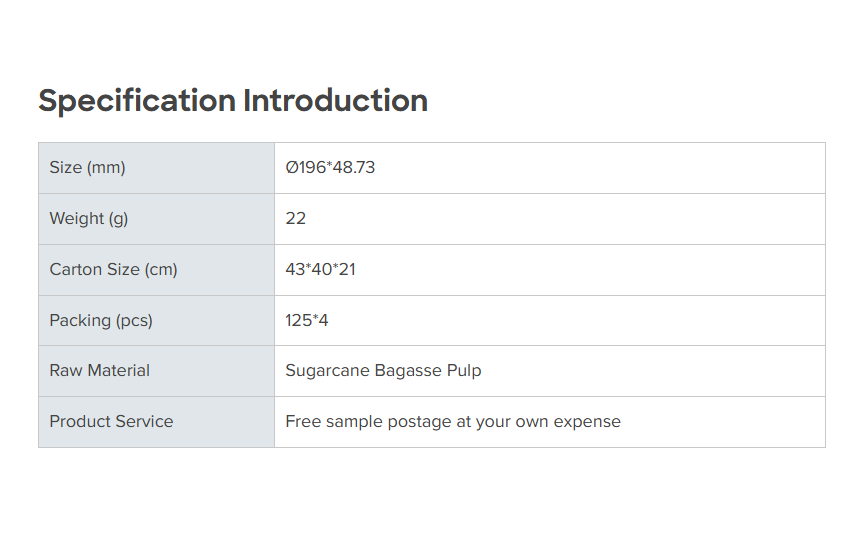Click the (cm) unit in Carton Size label

click(x=161, y=270)
